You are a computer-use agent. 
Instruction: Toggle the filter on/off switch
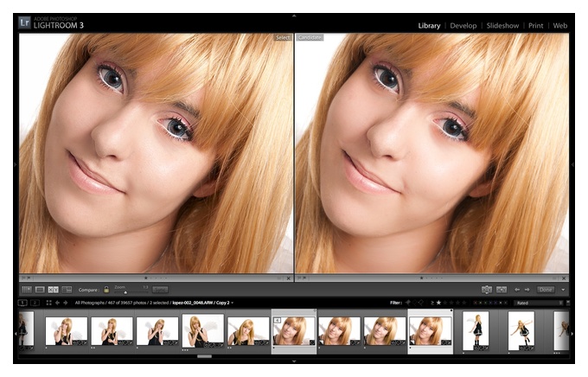click(x=568, y=303)
